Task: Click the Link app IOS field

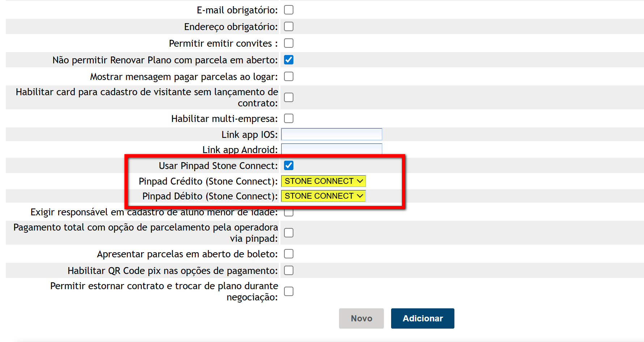Action: [x=331, y=134]
